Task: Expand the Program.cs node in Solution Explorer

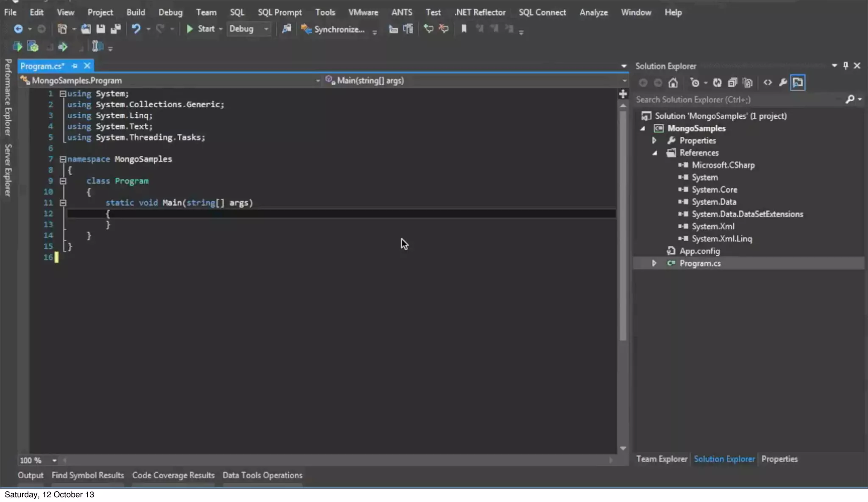Action: pos(654,263)
